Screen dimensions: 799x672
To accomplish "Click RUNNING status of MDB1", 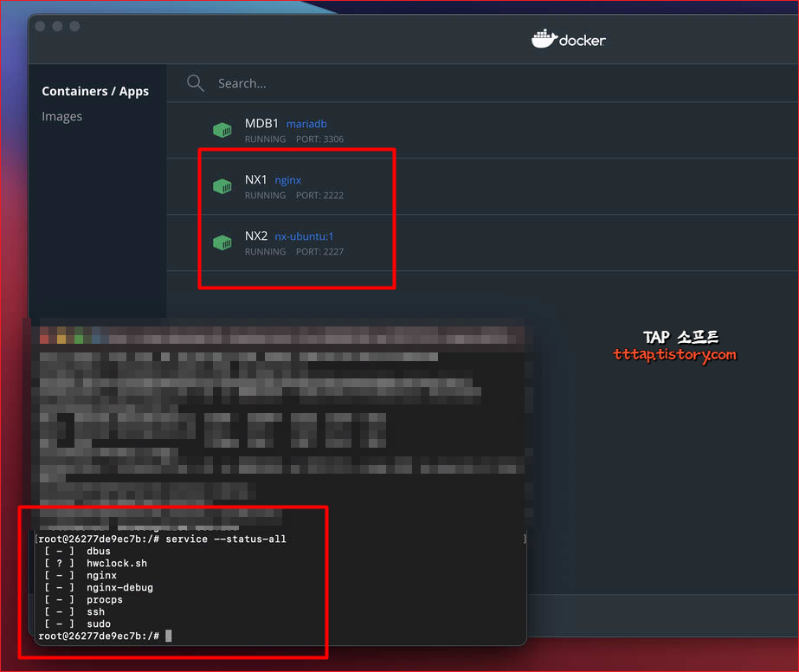I will point(265,139).
